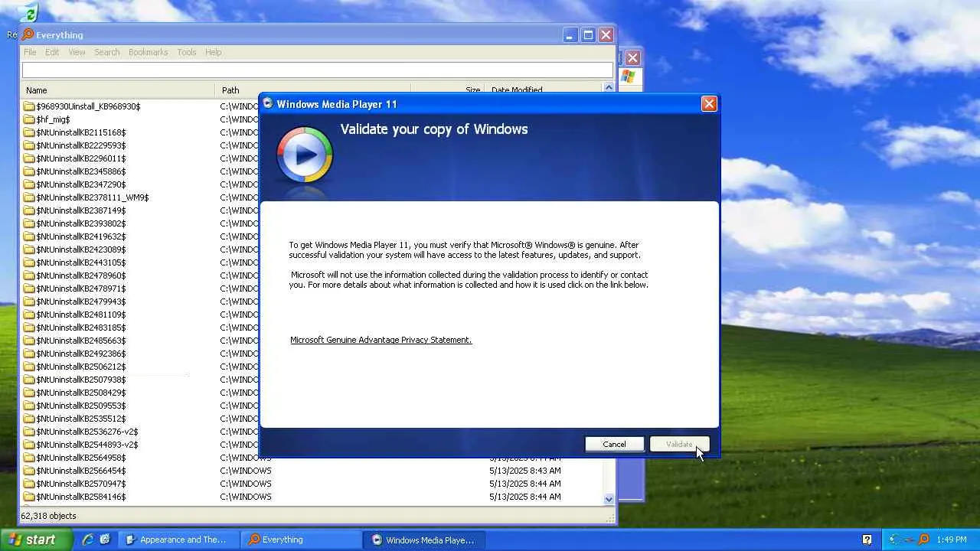Select folder icon for $NtUninstallKB2479943$

click(29, 302)
